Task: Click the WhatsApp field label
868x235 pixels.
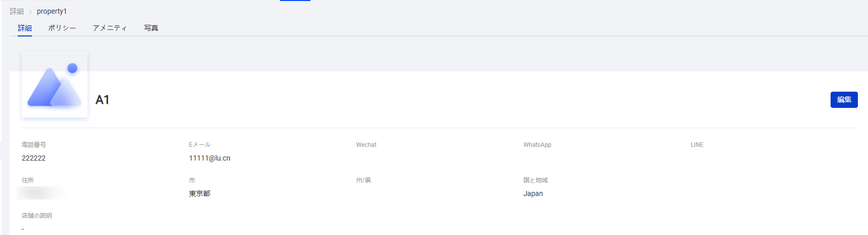Action: (537, 145)
